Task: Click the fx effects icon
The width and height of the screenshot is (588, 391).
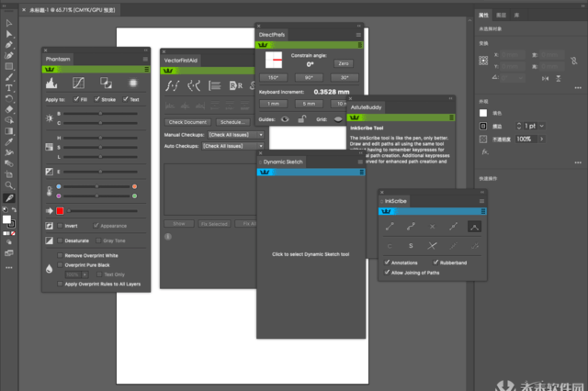Action: [485, 151]
